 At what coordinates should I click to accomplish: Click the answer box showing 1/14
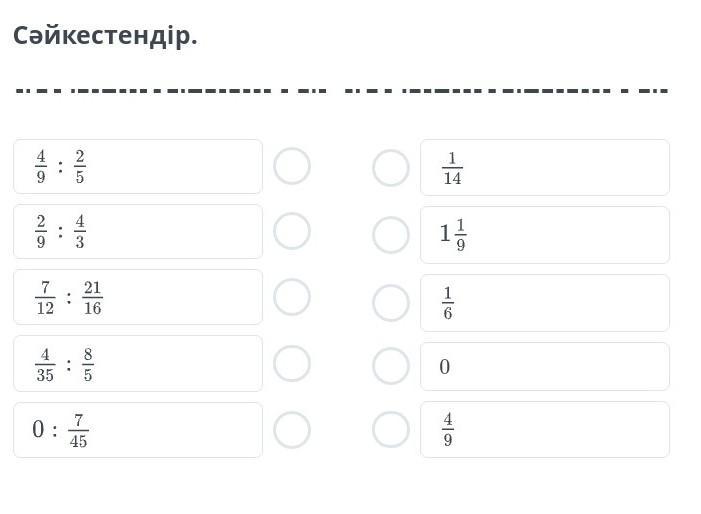pyautogui.click(x=545, y=167)
